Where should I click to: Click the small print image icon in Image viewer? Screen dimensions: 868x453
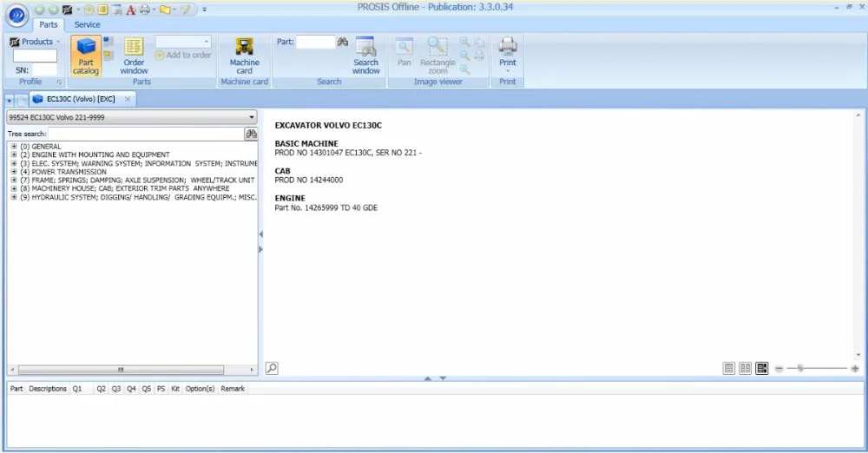(479, 56)
